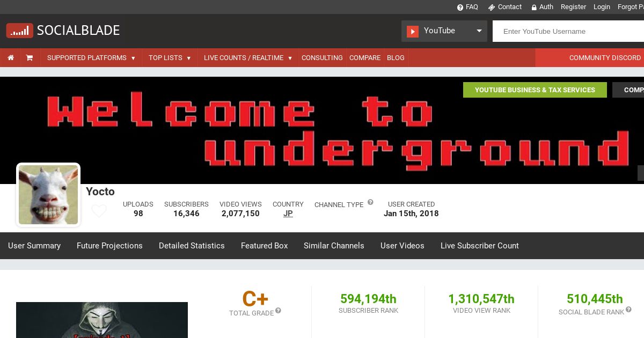Screen dimensions: 644x338
Task: Expand the Supported Platforms menu
Action: tap(91, 58)
